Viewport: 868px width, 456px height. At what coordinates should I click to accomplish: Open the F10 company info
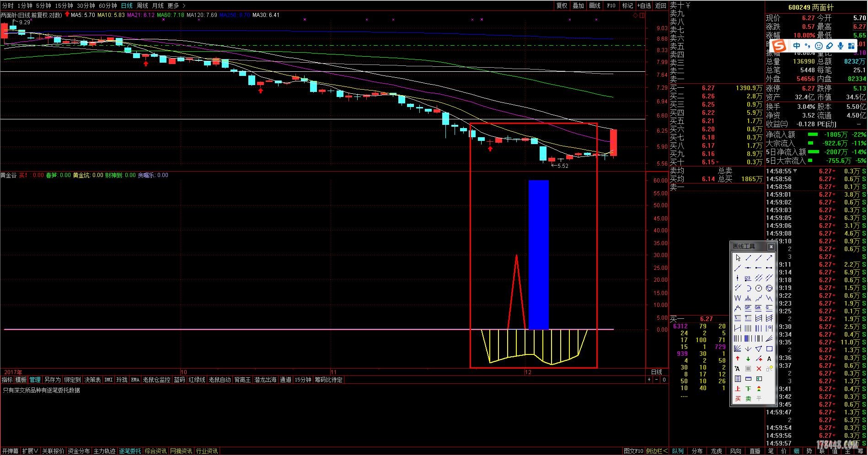pyautogui.click(x=611, y=5)
